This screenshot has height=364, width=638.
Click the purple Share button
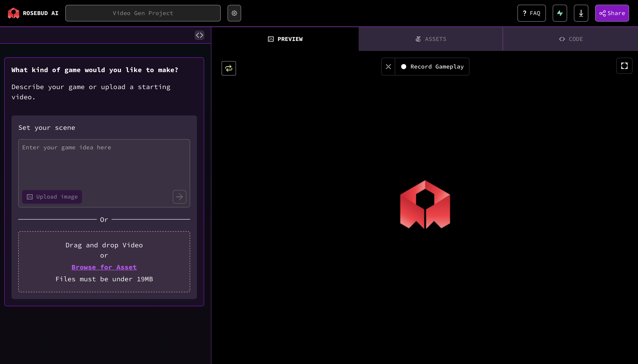[612, 13]
